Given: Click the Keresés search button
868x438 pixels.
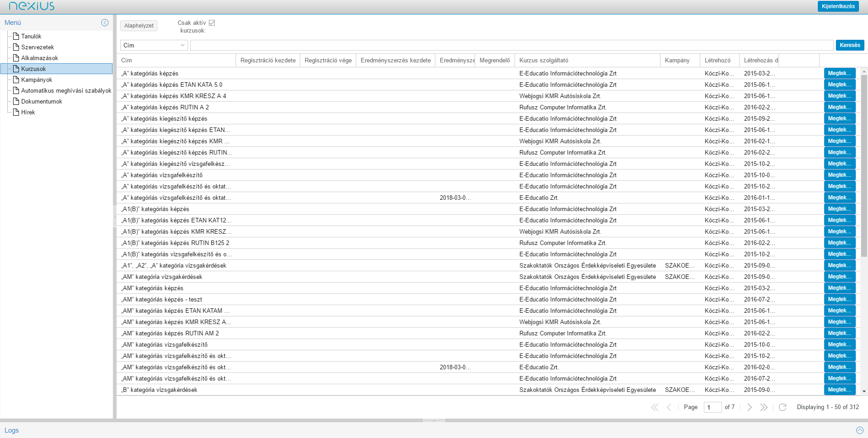Looking at the screenshot, I should pyautogui.click(x=849, y=45).
